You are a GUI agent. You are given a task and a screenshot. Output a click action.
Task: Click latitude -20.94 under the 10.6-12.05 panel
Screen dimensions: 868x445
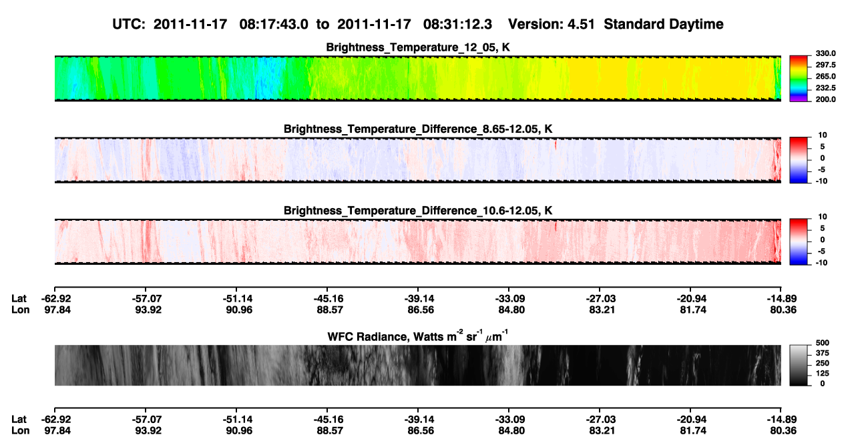tap(690, 299)
